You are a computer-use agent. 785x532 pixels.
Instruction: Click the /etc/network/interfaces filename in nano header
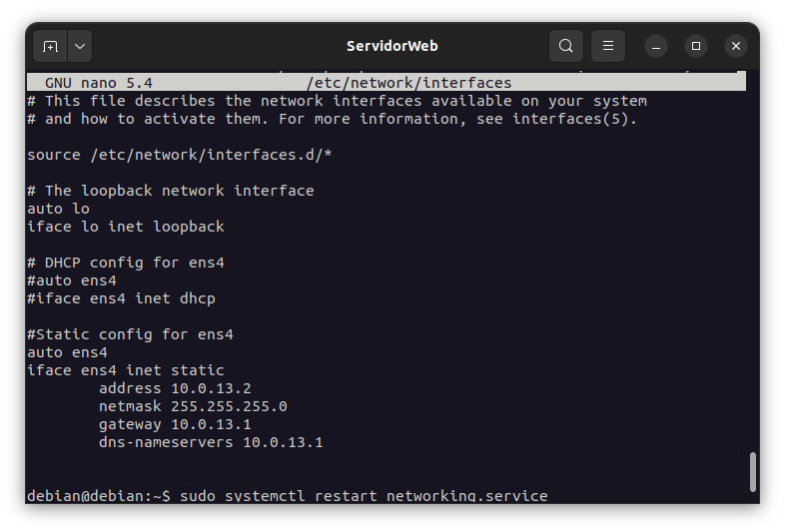[x=409, y=83]
